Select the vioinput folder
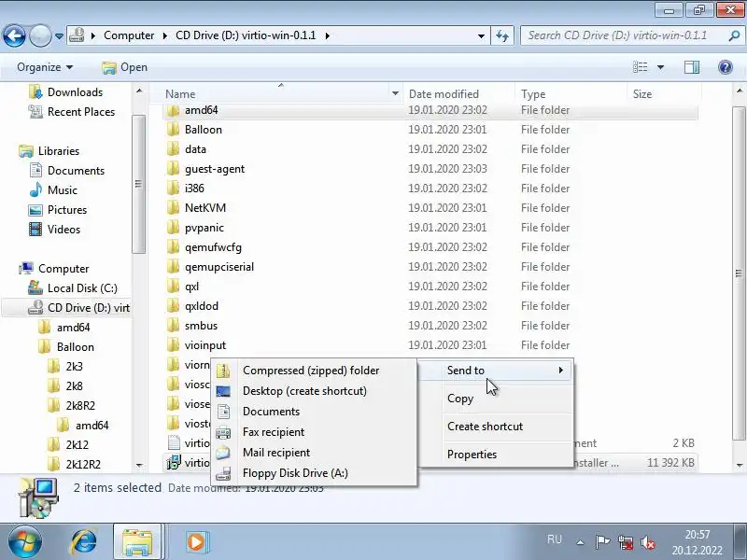747x560 pixels. pos(205,345)
